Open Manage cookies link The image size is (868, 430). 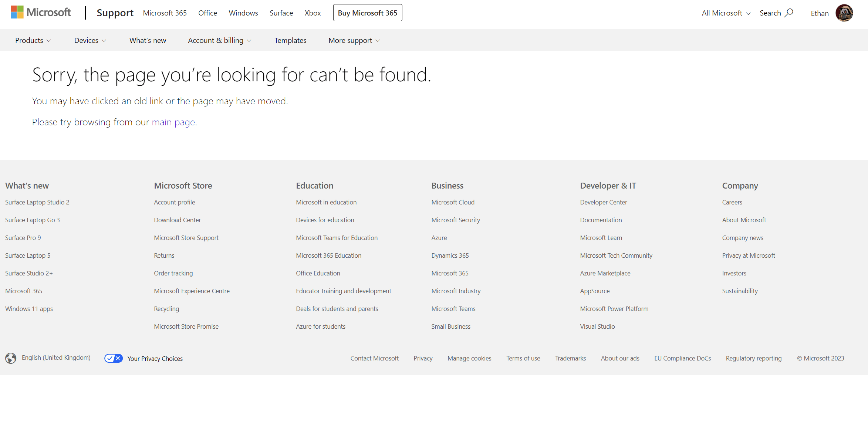469,358
